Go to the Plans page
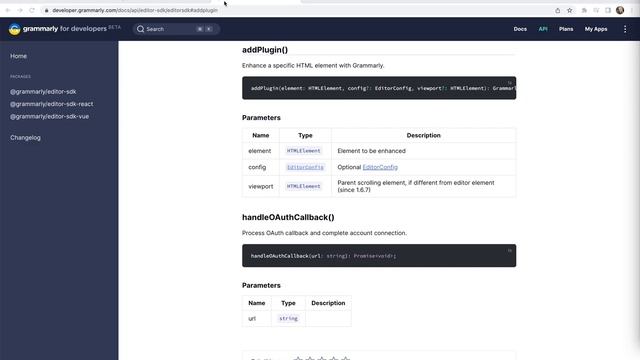Viewport: 640px width, 360px height. [566, 29]
